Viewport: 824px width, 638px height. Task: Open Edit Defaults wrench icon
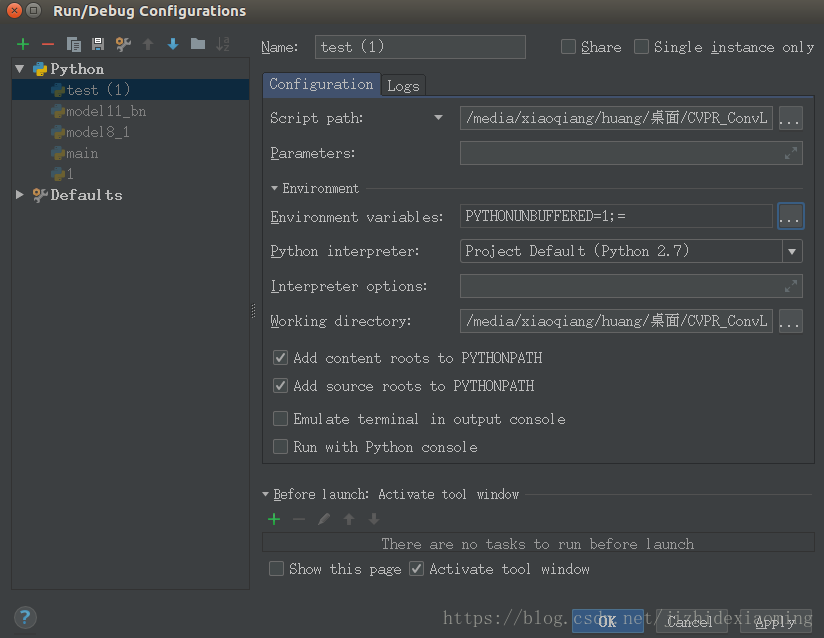click(x=123, y=44)
